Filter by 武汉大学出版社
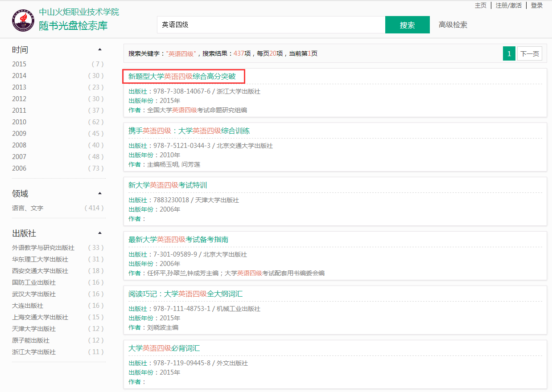552x392 pixels. [34, 294]
